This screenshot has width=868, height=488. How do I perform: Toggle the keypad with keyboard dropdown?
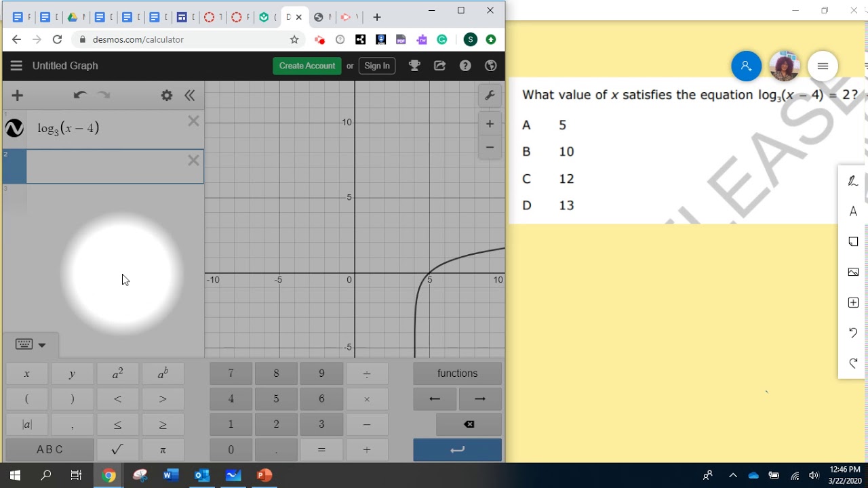(31, 345)
